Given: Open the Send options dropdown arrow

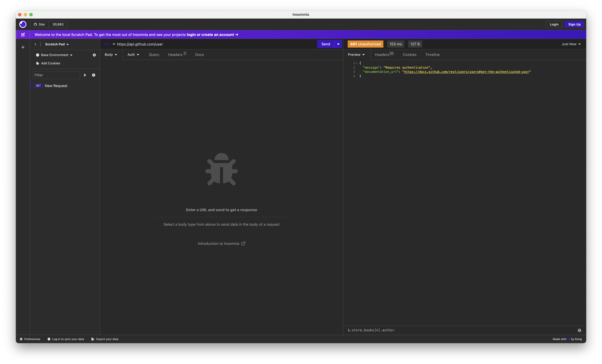Looking at the screenshot, I should 338,44.
